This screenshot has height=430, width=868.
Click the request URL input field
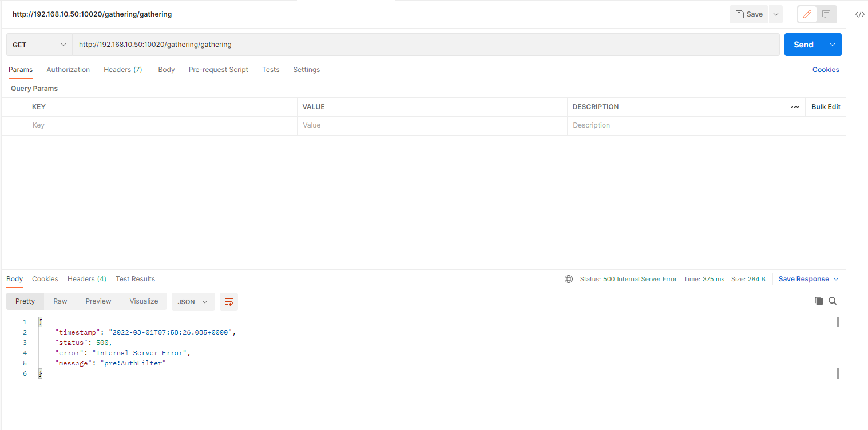426,45
